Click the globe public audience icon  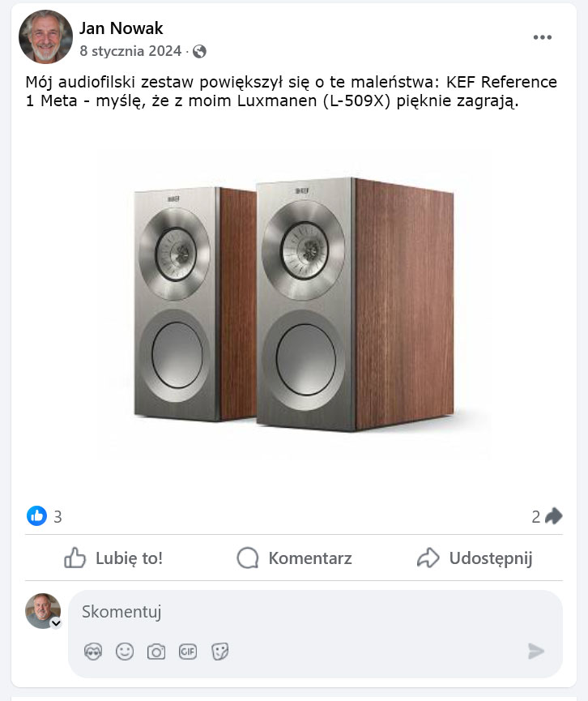pos(199,51)
